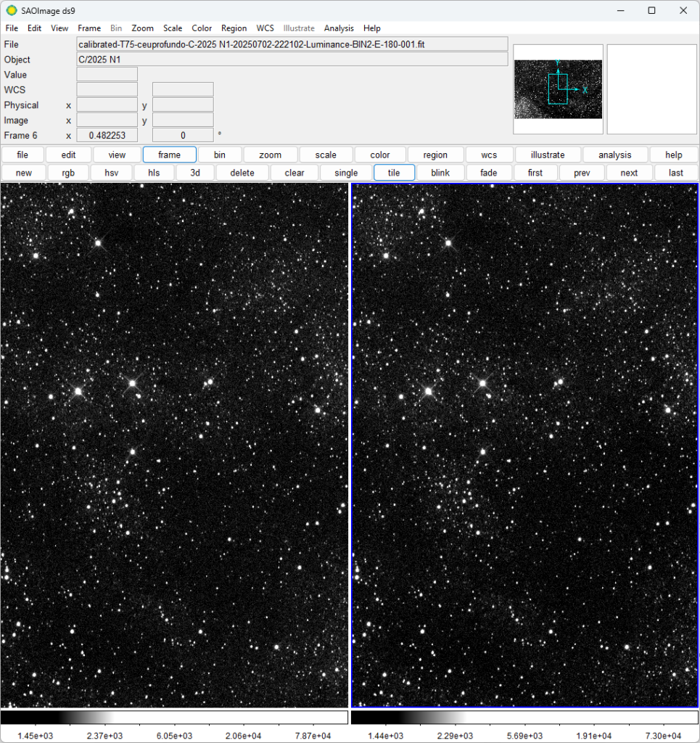Image resolution: width=700 pixels, height=743 pixels.
Task: Click the empty magnifier panel
Action: point(651,89)
